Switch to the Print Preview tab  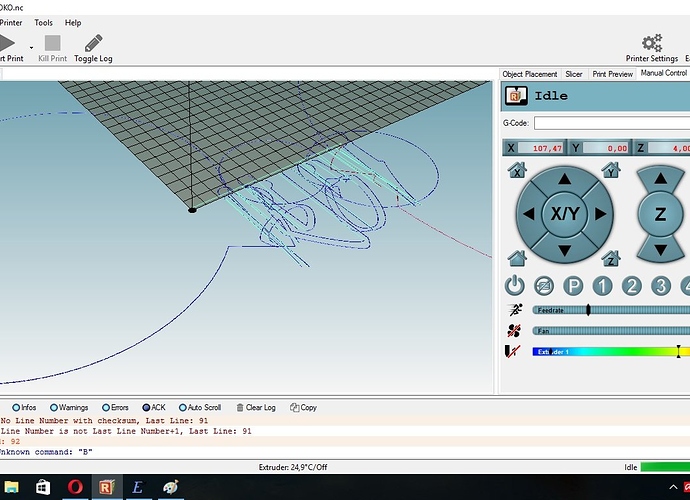point(613,74)
